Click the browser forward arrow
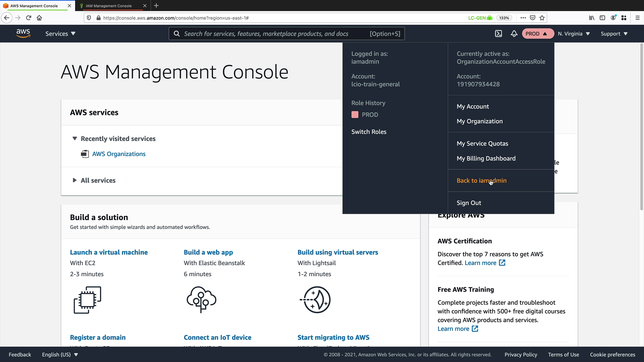This screenshot has width=644, height=362. [18, 18]
